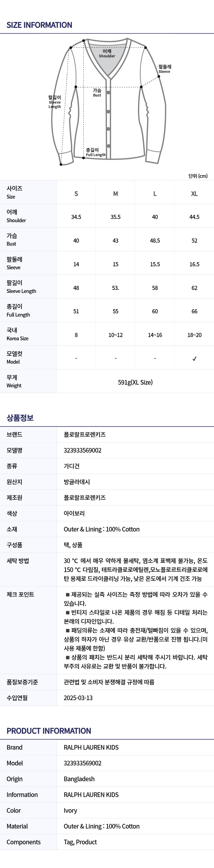Select the S size column header
The image size is (214, 868).
[76, 193]
